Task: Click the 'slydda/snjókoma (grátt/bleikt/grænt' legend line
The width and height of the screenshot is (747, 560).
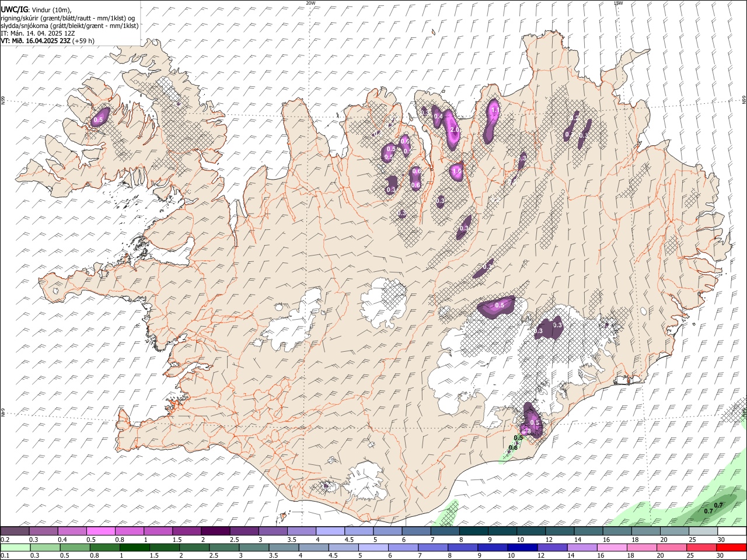Action: click(x=69, y=26)
